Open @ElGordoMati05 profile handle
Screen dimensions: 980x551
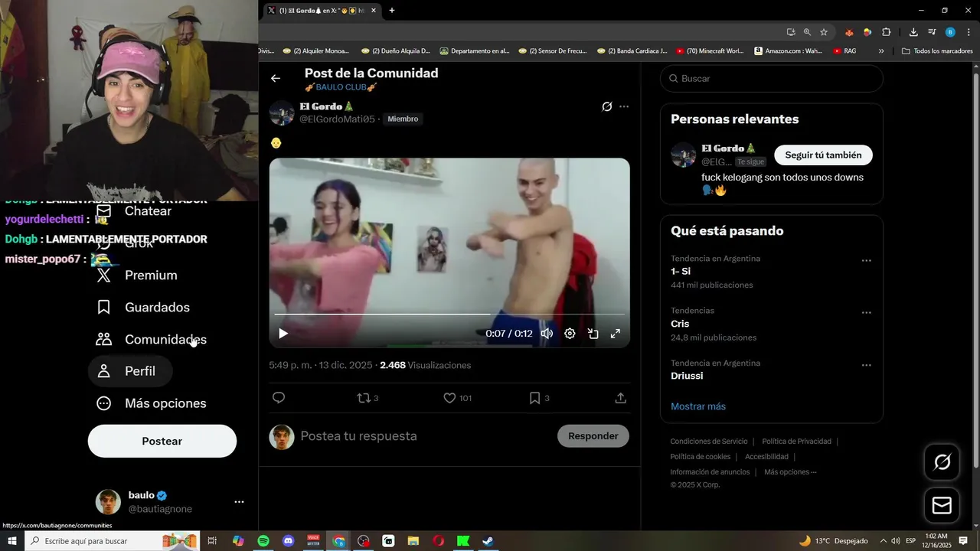(337, 119)
